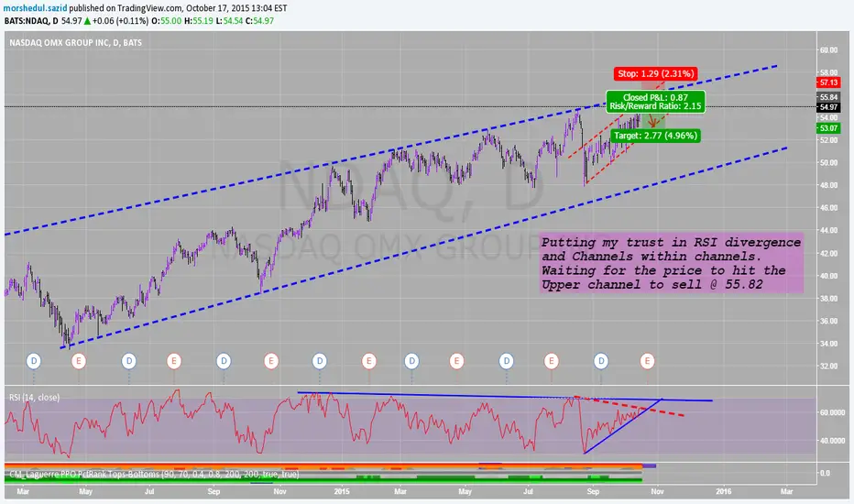The height and width of the screenshot is (504, 854).
Task: Click the 32.00 price axis label
Action: pos(828,367)
